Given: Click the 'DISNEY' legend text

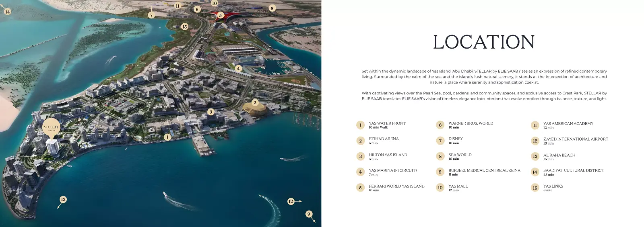Looking at the screenshot, I should 456,139.
